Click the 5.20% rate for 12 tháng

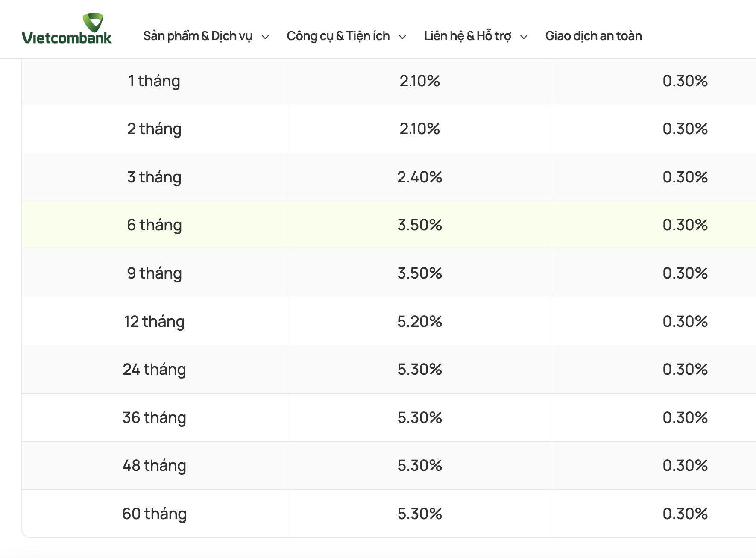point(419,322)
